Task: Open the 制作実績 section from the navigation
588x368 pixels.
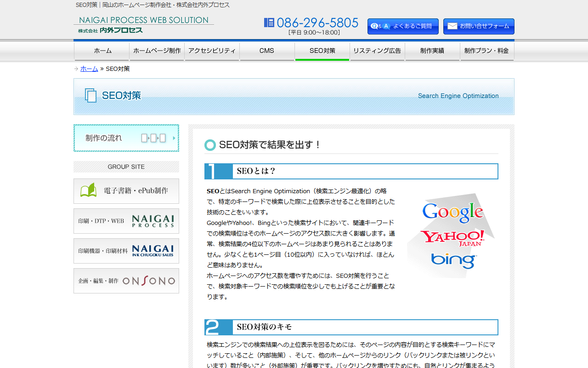Action: tap(432, 51)
